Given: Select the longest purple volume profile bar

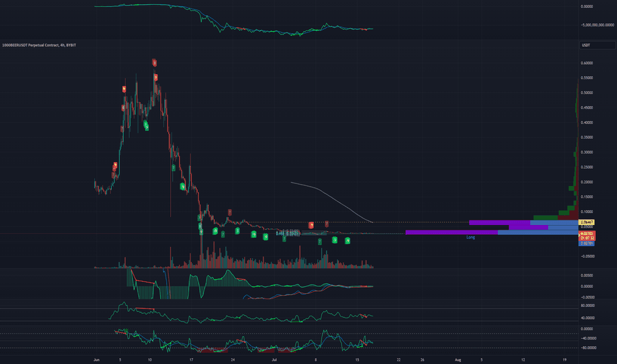Looking at the screenshot, I should (451, 232).
